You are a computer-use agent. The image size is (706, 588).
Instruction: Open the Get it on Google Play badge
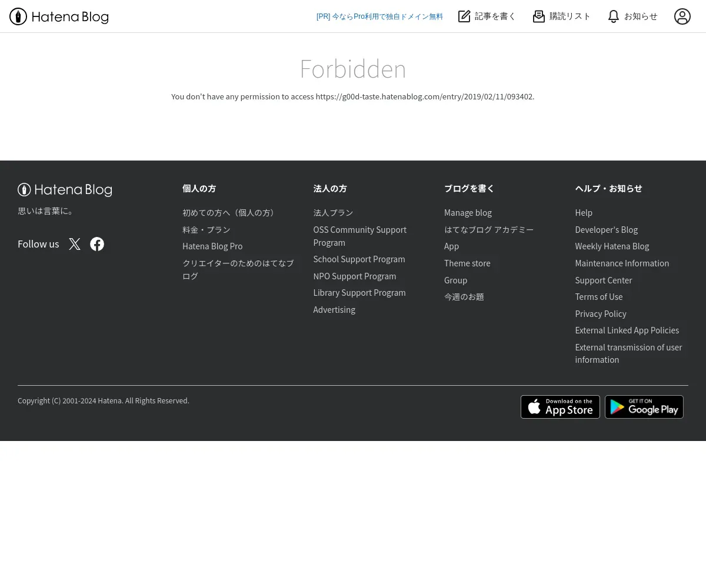(644, 407)
